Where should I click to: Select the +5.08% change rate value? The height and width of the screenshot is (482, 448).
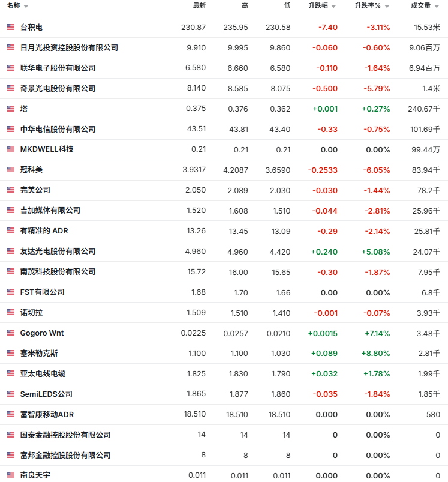(376, 252)
